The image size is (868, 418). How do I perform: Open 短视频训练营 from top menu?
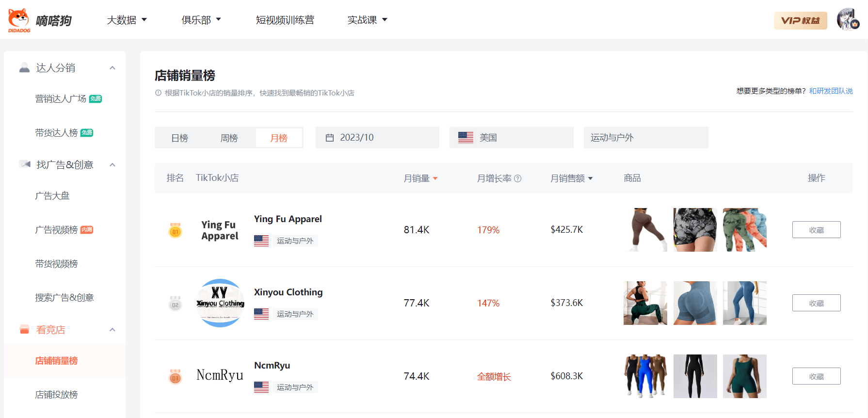[x=285, y=20]
